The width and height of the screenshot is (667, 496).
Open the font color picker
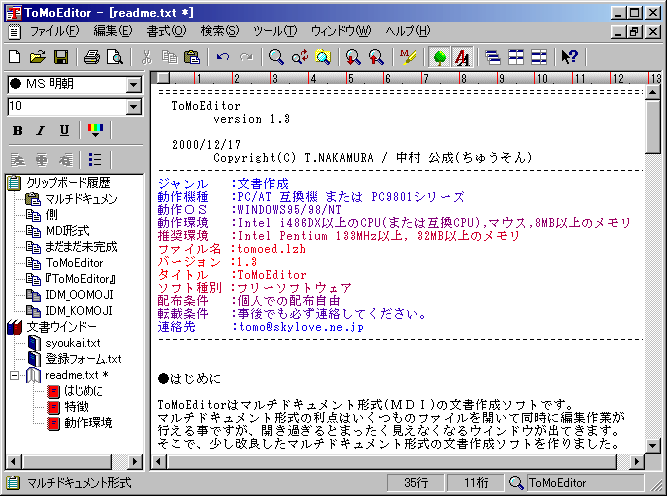[95, 131]
